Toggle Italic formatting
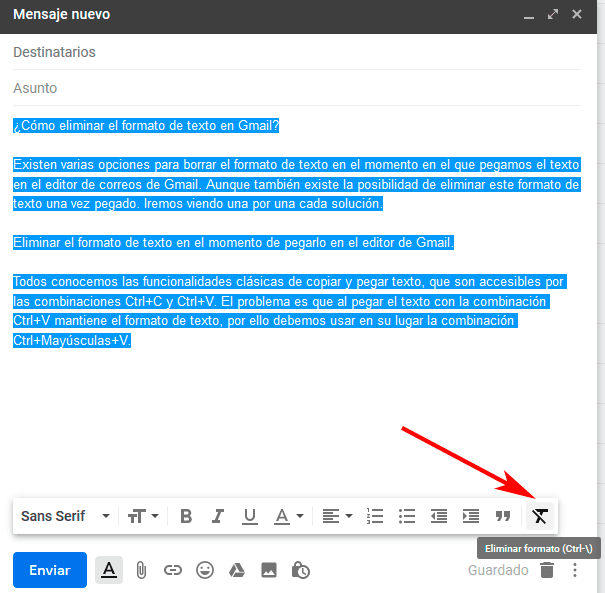Viewport: 605px width, 593px height. (x=218, y=516)
